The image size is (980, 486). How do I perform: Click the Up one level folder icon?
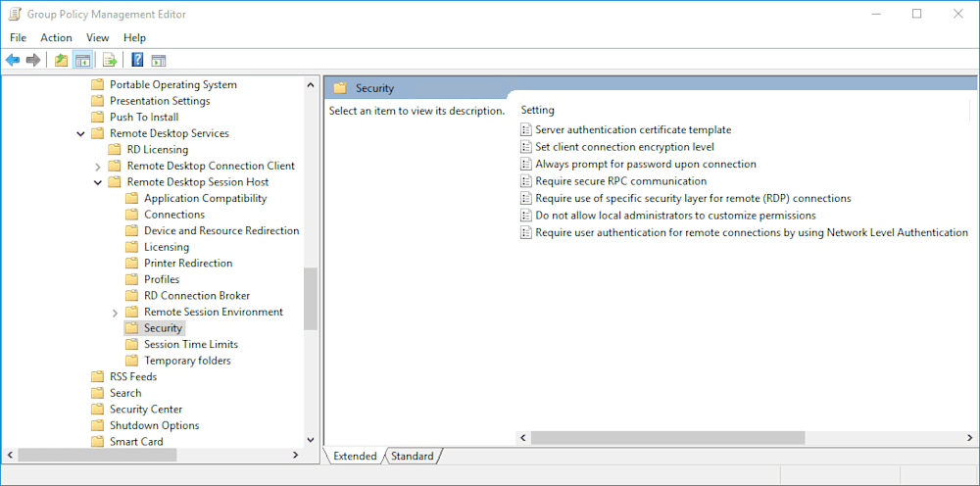[61, 60]
